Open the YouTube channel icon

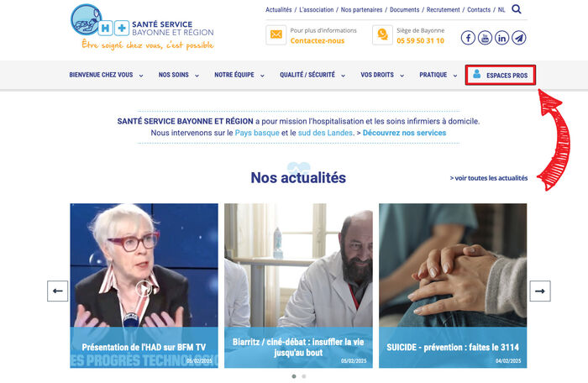pos(485,38)
